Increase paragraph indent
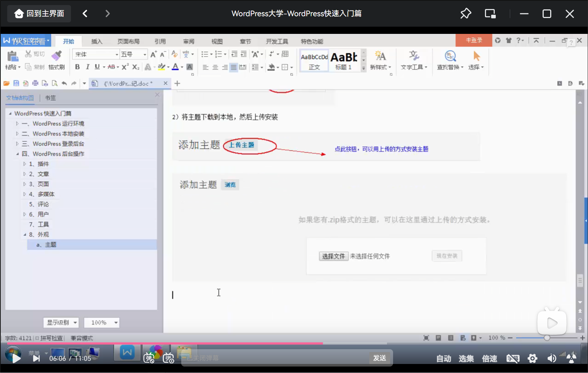 point(244,54)
